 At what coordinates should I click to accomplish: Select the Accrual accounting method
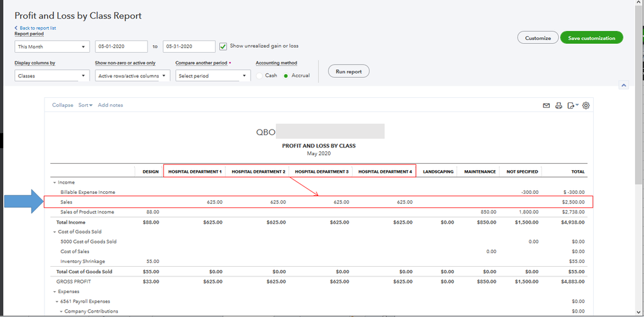287,75
